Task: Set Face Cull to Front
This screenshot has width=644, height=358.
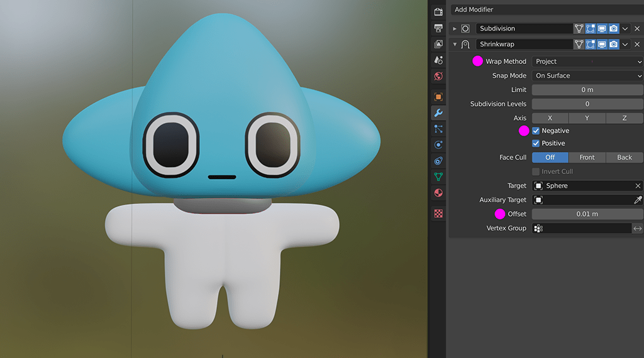Action: tap(587, 158)
